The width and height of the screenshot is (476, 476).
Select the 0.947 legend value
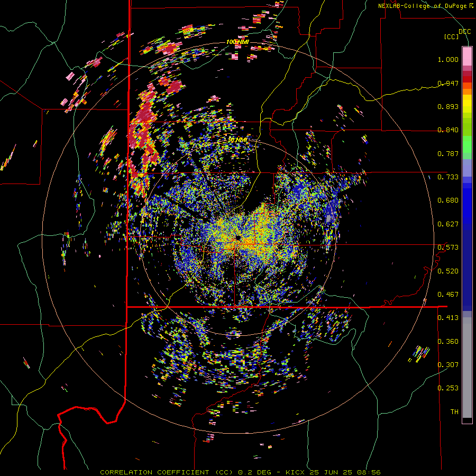[x=448, y=83]
